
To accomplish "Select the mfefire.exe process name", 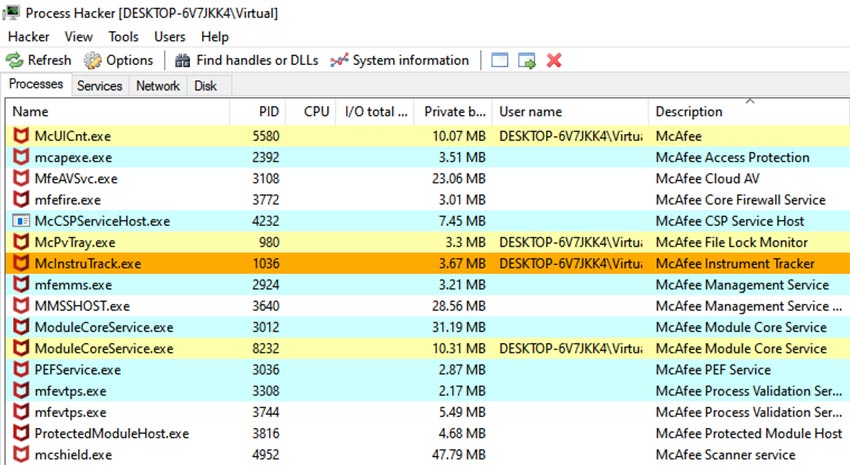I will pos(68,200).
